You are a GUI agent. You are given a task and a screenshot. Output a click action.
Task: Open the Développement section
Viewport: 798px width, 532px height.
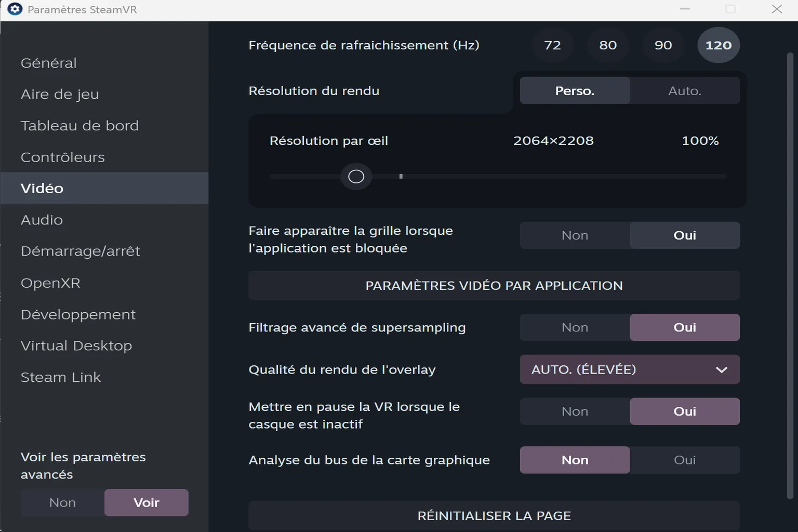[104, 314]
